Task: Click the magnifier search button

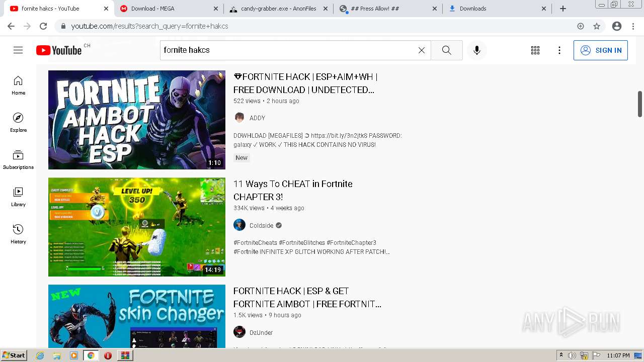Action: (446, 50)
